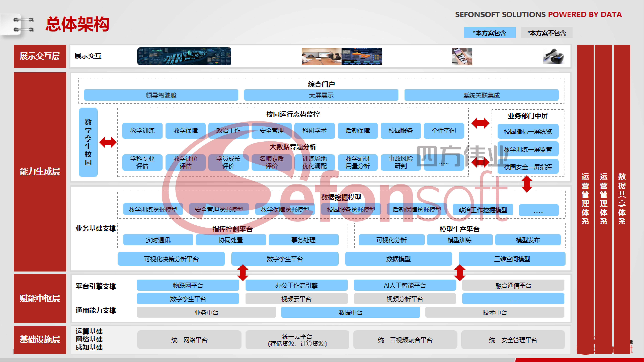Click the red vertical arrow below 校园安全一屏指挥
The height and width of the screenshot is (362, 644).
point(527,184)
